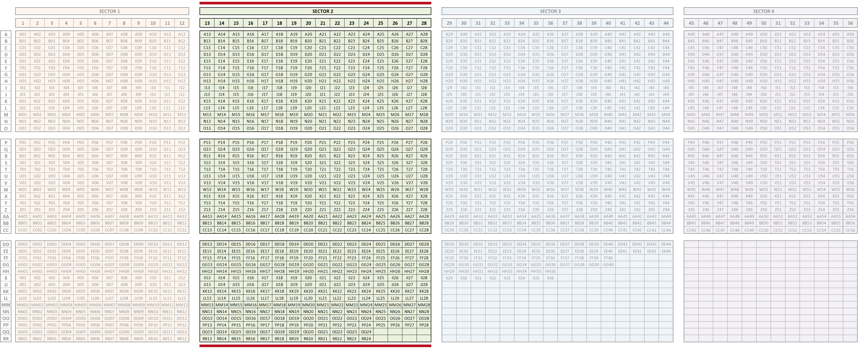Viewport: 868px width, 351px height.
Task: Select column header 28
Action: pyautogui.click(x=424, y=23)
